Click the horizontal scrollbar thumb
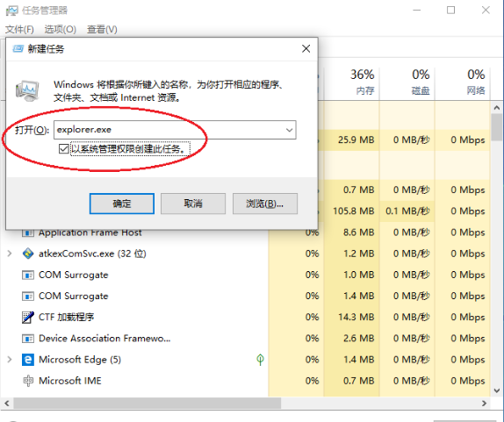504x422 pixels. (x=148, y=403)
